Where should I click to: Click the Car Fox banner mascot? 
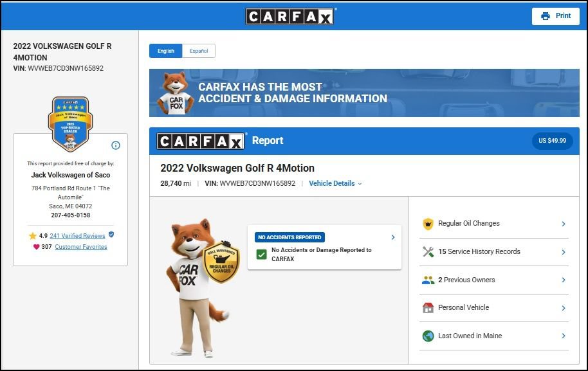point(176,93)
